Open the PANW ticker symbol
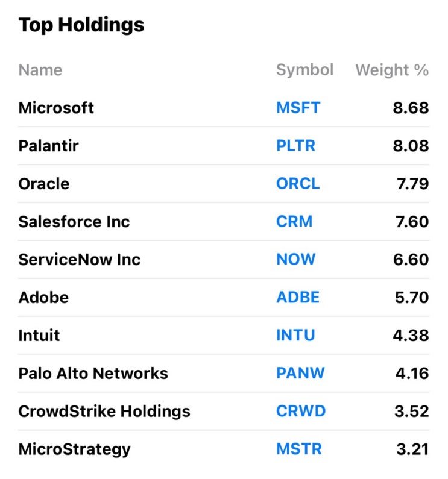This screenshot has width=448, height=479. (300, 374)
